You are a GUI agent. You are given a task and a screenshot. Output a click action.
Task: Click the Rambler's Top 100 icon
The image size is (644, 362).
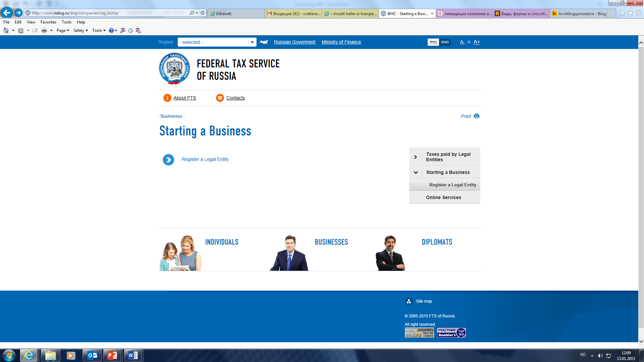pyautogui.click(x=451, y=333)
